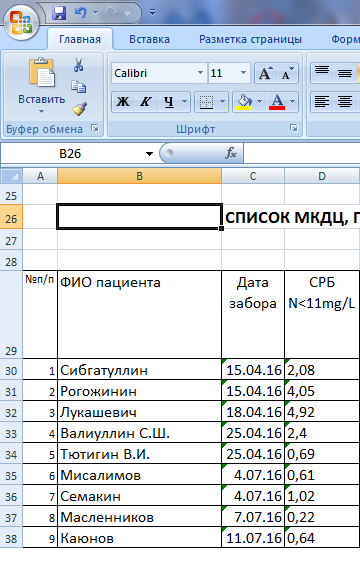
Task: Click the Insert Function fx icon
Action: (231, 153)
